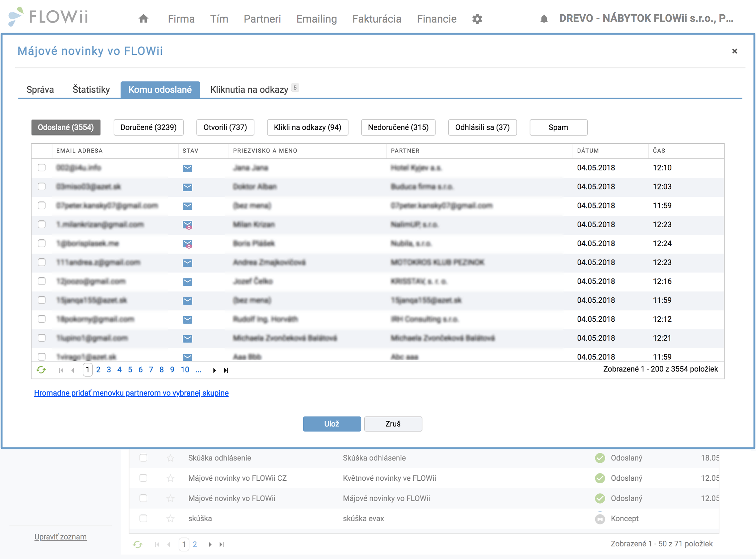Switch to the Správa tab
756x559 pixels.
point(40,89)
